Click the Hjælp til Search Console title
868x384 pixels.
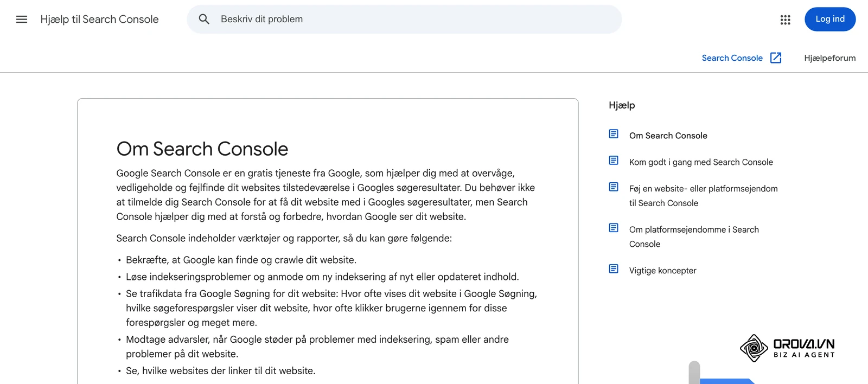(99, 20)
